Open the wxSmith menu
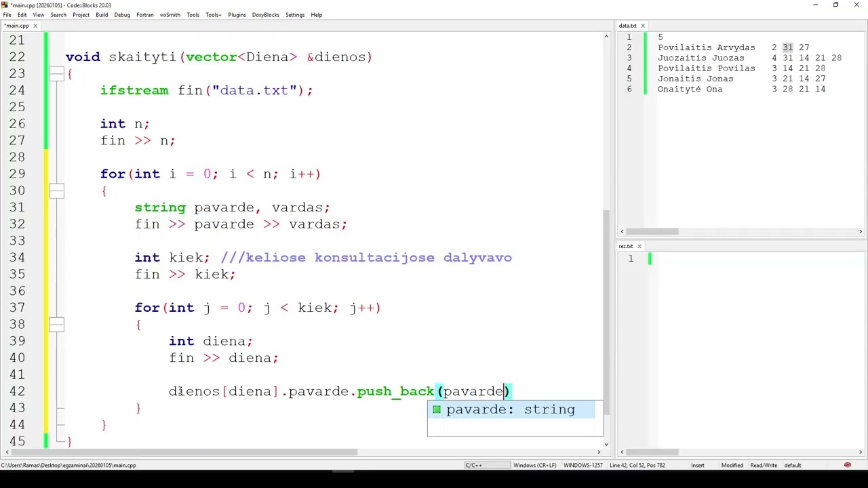868x488 pixels. pyautogui.click(x=170, y=15)
